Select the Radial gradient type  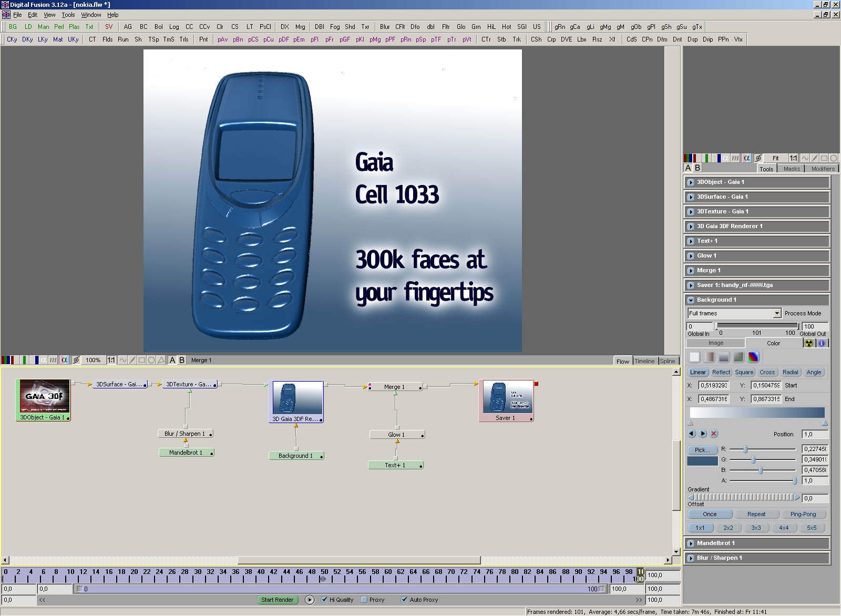coord(791,372)
